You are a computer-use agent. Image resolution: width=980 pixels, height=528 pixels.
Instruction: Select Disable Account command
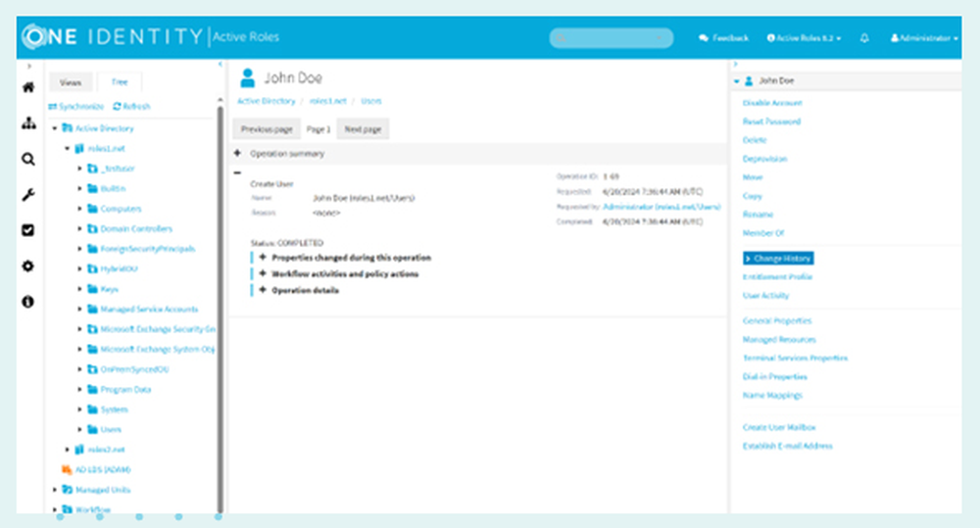pos(772,103)
